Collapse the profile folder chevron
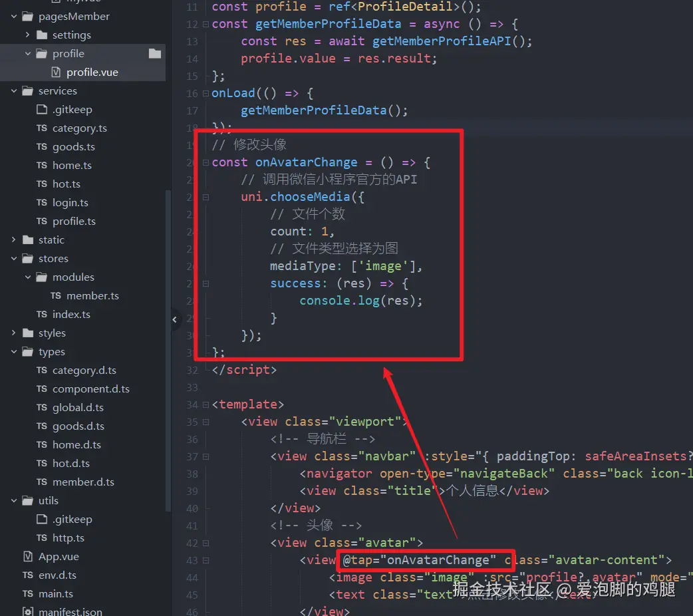693x616 pixels. (x=28, y=53)
